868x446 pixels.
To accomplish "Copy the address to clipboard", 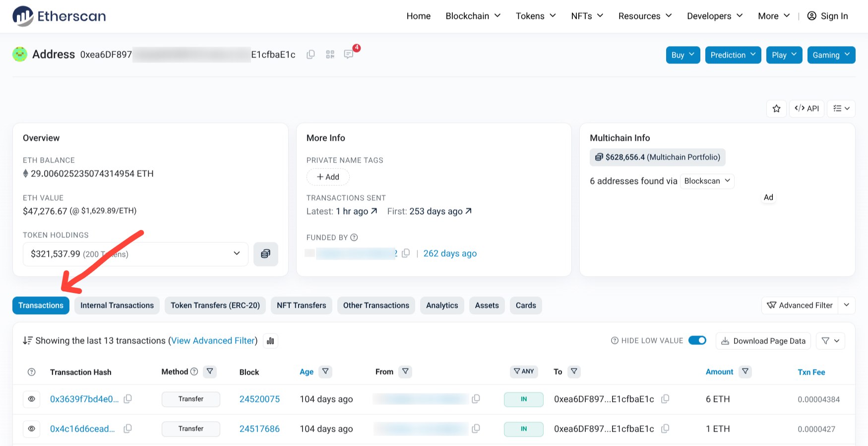I will 311,55.
